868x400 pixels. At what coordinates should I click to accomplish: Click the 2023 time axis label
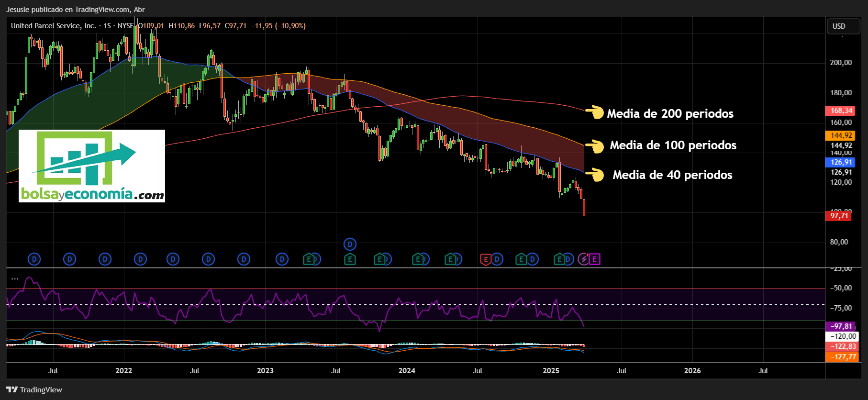265,371
